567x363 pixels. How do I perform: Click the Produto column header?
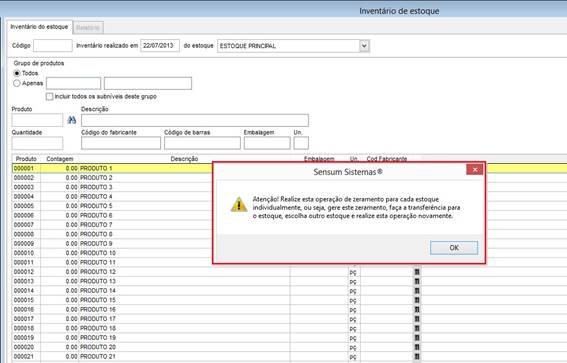26,159
